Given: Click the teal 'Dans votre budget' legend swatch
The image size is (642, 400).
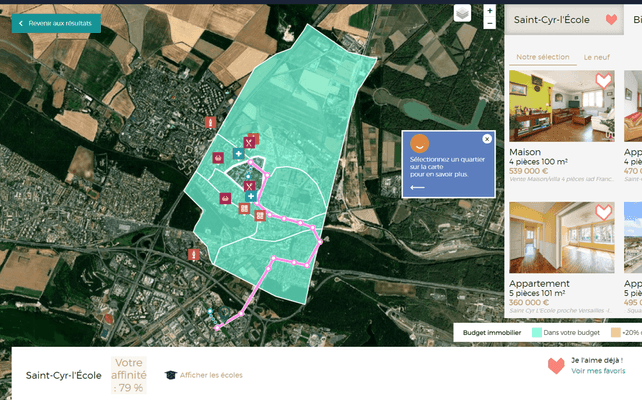Looking at the screenshot, I should pos(537,332).
